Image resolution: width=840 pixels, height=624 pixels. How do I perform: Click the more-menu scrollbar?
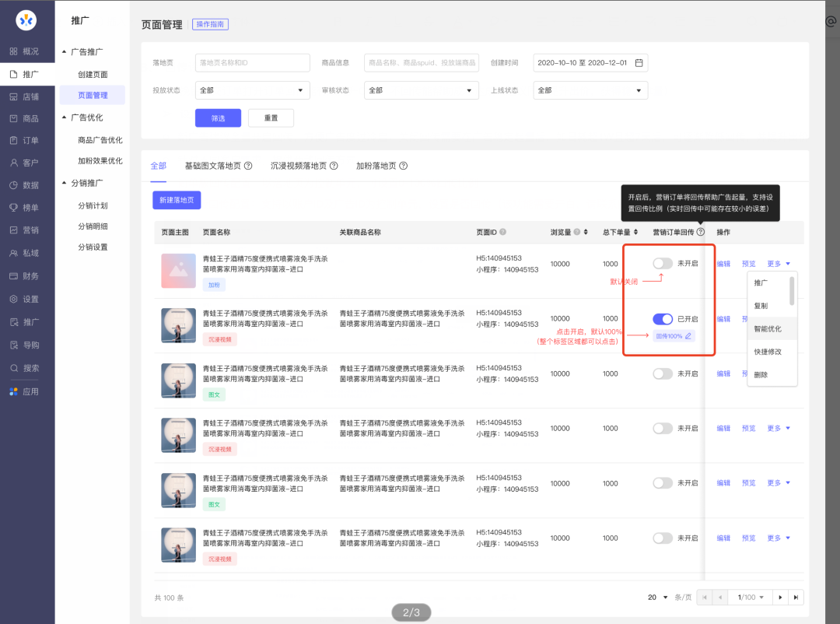792,290
